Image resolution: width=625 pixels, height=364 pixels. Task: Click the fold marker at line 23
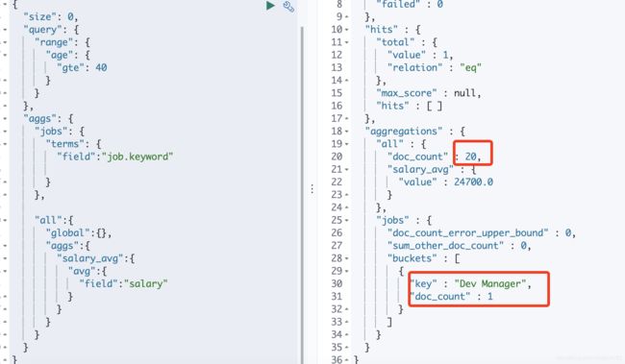tap(347, 195)
